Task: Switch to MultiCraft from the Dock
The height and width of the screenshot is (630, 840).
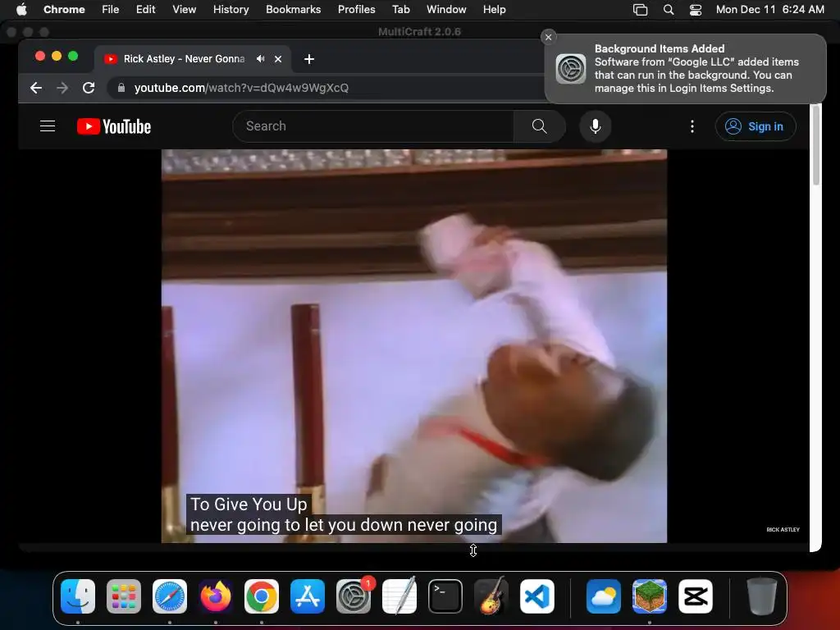Action: point(650,596)
